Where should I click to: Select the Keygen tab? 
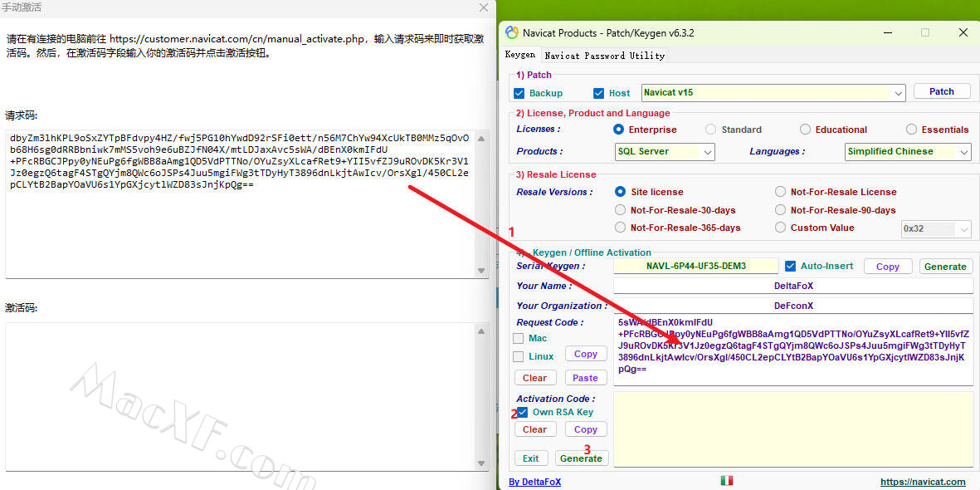click(520, 55)
